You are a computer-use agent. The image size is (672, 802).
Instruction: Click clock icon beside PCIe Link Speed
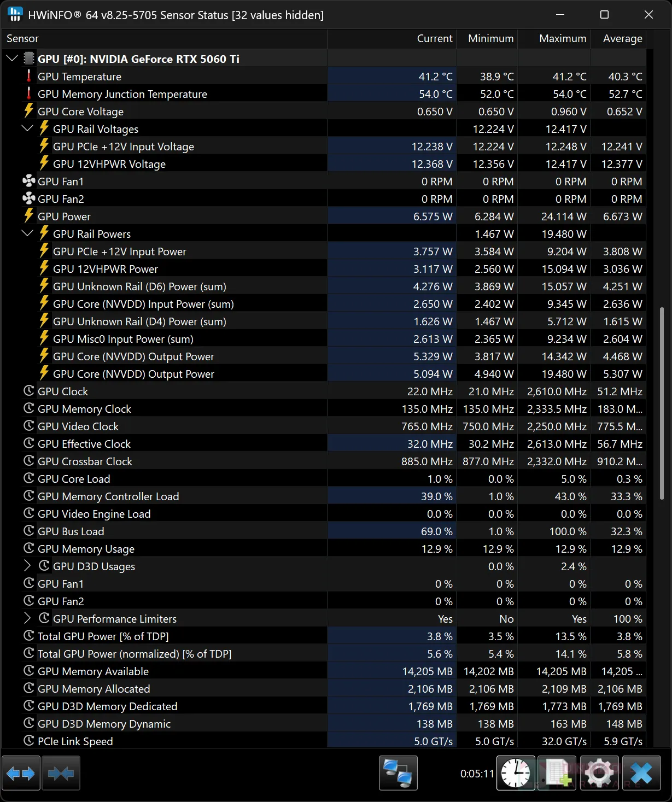(x=29, y=741)
